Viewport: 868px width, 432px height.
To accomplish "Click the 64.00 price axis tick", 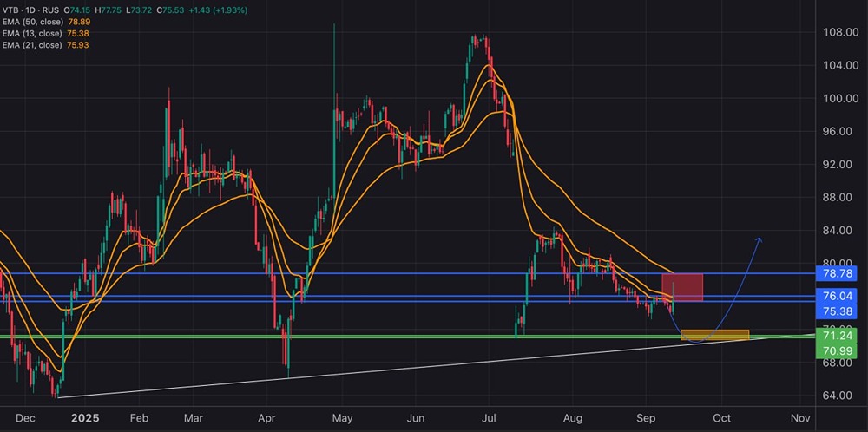I will point(837,396).
